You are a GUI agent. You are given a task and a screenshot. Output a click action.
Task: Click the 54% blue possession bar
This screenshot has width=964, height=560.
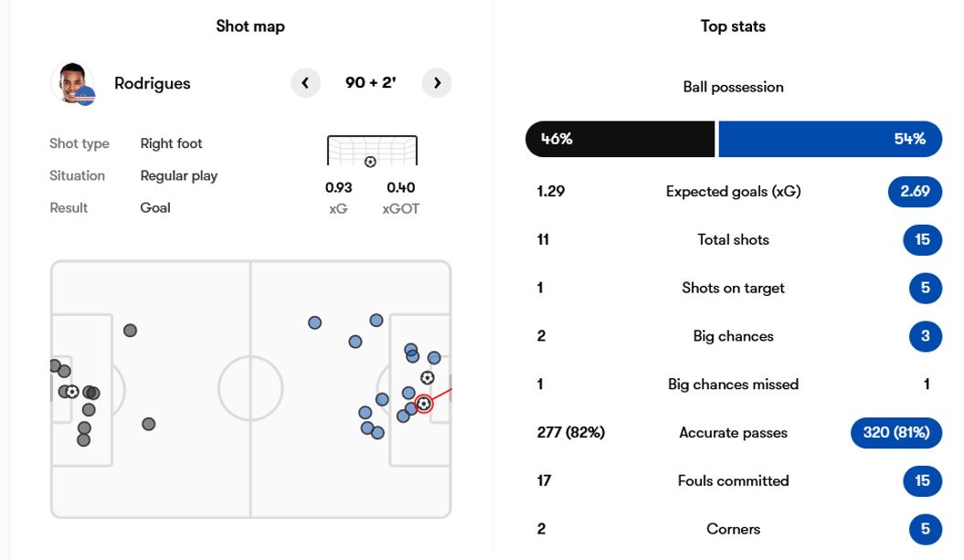click(830, 139)
